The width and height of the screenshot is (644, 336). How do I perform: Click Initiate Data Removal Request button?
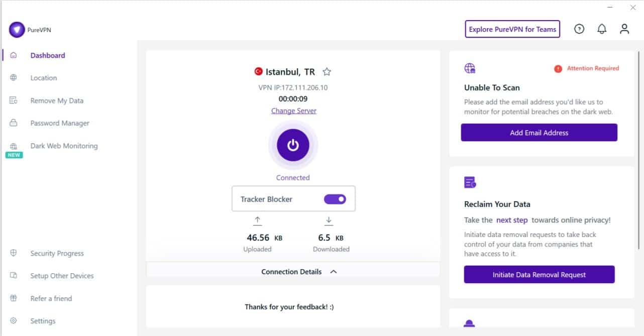point(539,275)
